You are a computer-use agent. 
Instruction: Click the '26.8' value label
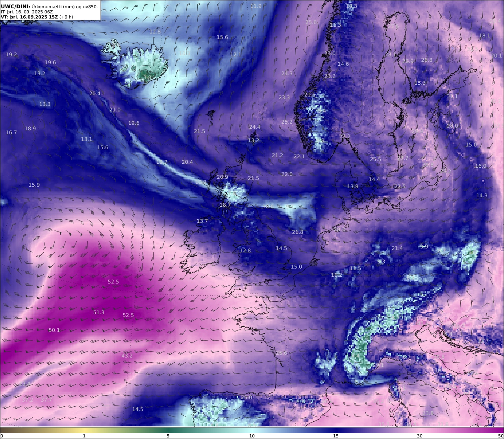[x=427, y=60]
